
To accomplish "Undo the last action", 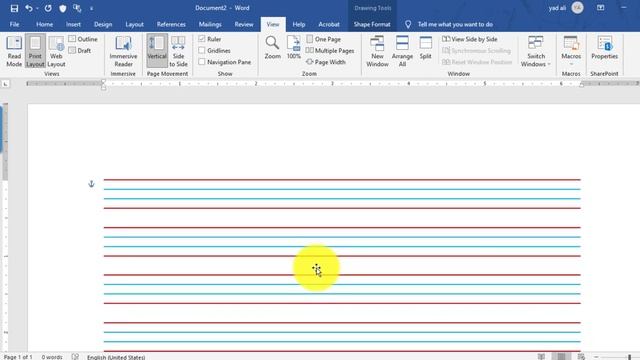I will coord(28,8).
